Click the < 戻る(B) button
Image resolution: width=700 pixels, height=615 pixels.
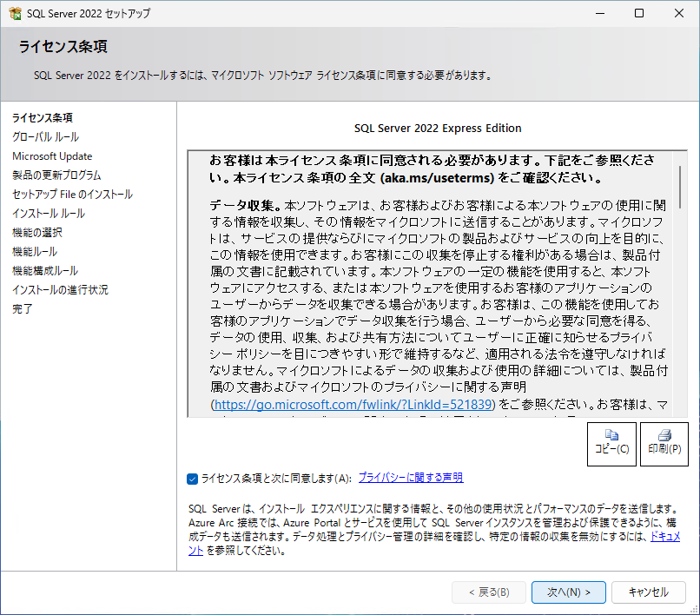(x=489, y=592)
